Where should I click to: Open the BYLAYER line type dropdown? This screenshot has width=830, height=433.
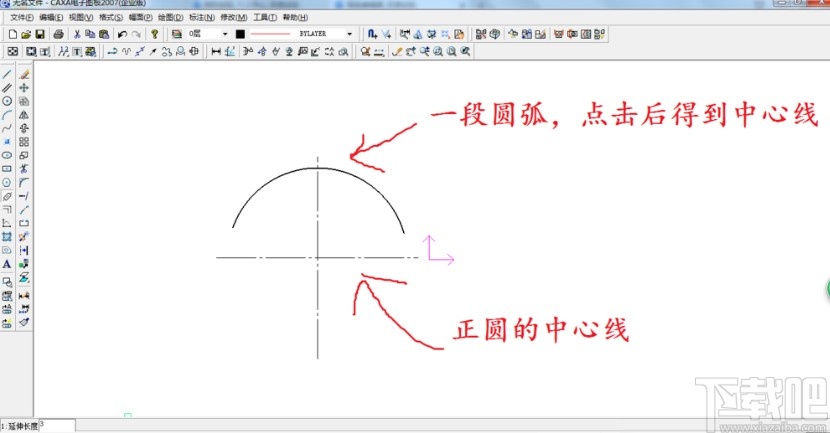pos(349,34)
